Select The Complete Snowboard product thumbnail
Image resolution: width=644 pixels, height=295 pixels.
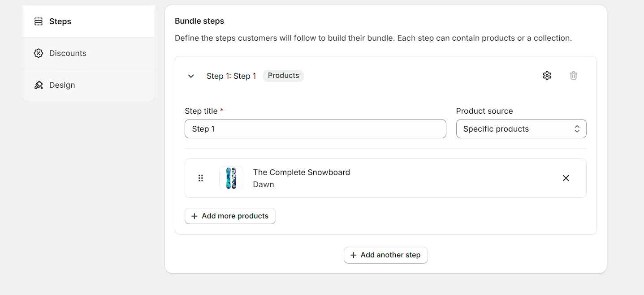click(231, 178)
